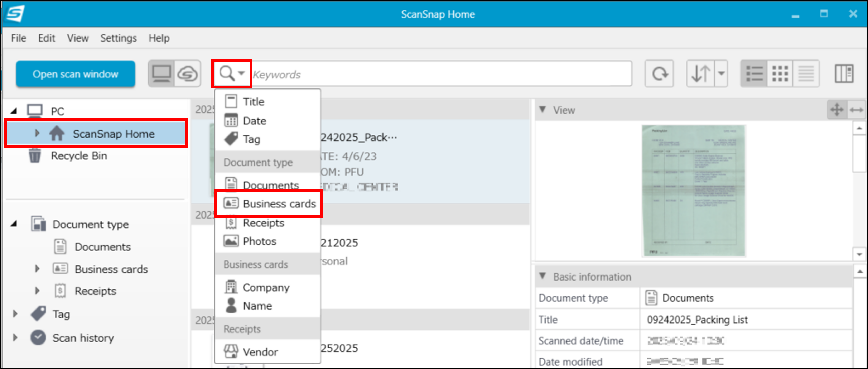The image size is (868, 369).
Task: Expand the ScanSnap Home folder arrow
Action: (37, 133)
